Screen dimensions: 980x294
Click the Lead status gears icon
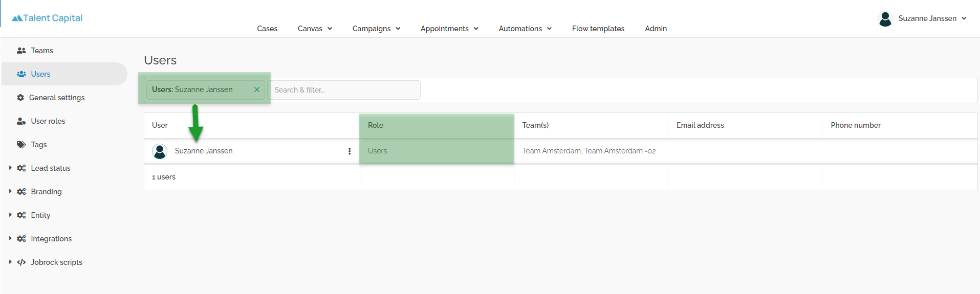[x=21, y=168]
